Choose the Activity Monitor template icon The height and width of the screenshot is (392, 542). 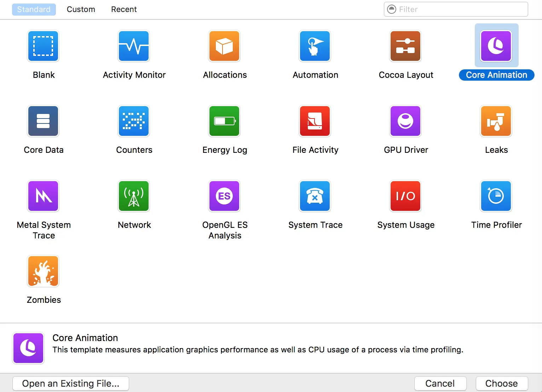134,46
